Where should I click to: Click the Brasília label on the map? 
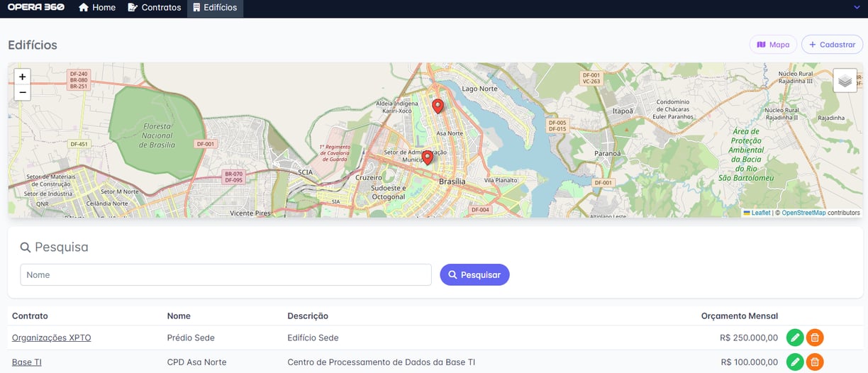point(452,182)
